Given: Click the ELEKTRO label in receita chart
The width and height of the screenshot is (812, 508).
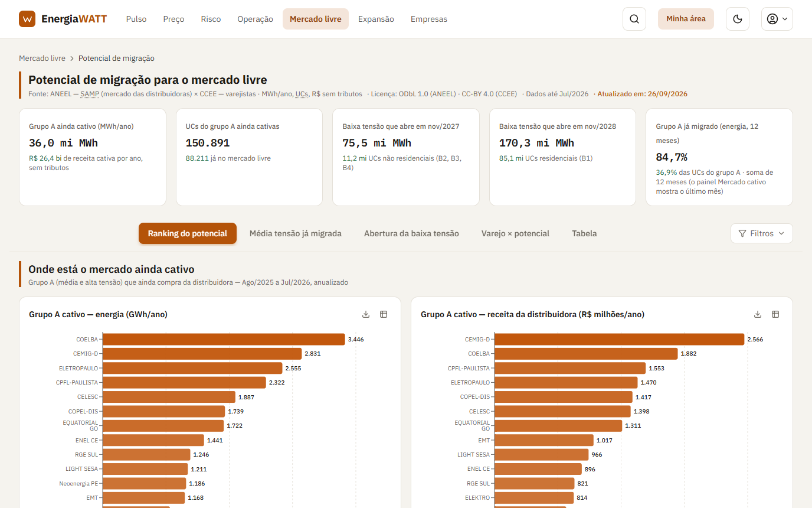Looking at the screenshot, I should coord(477,498).
